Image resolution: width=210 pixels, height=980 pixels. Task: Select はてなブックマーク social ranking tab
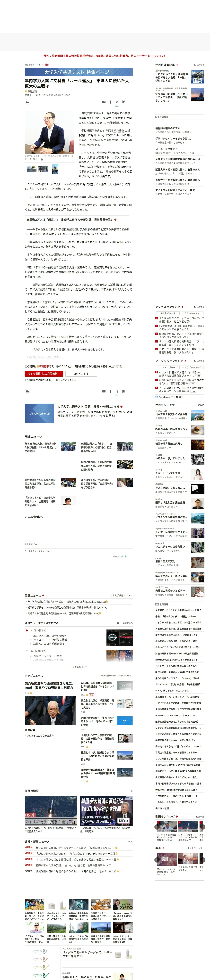click(192, 367)
